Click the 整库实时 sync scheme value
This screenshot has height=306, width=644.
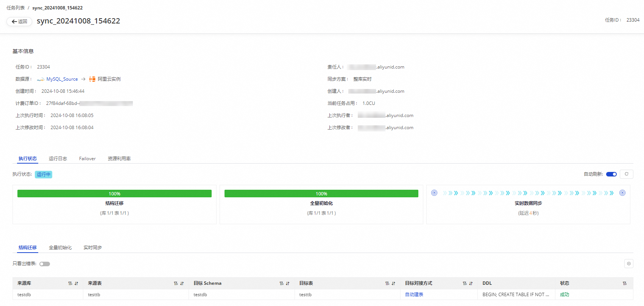click(362, 79)
